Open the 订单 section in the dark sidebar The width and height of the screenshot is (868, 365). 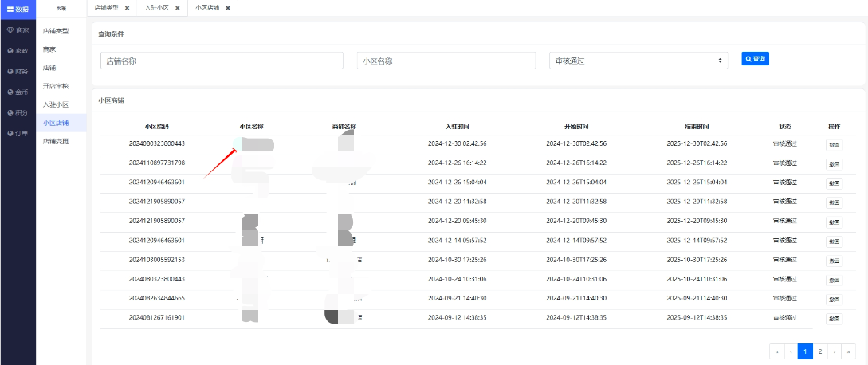click(x=18, y=133)
